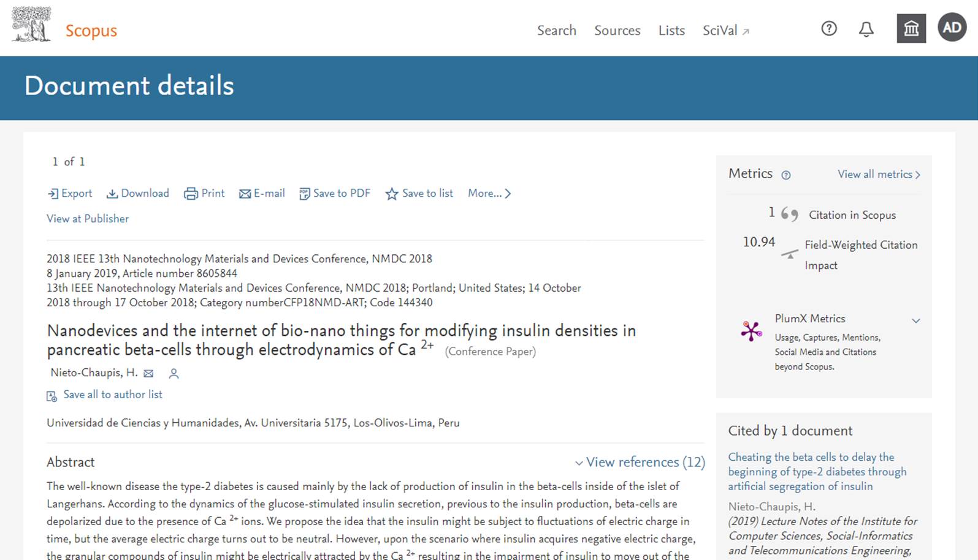The image size is (978, 560).
Task: Click the Universidad de Ciencias affiliation text
Action: click(253, 423)
